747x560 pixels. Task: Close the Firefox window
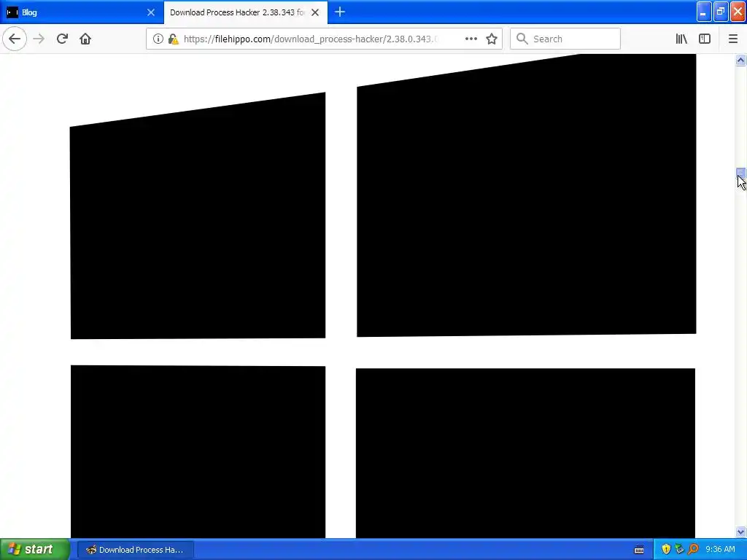click(738, 12)
